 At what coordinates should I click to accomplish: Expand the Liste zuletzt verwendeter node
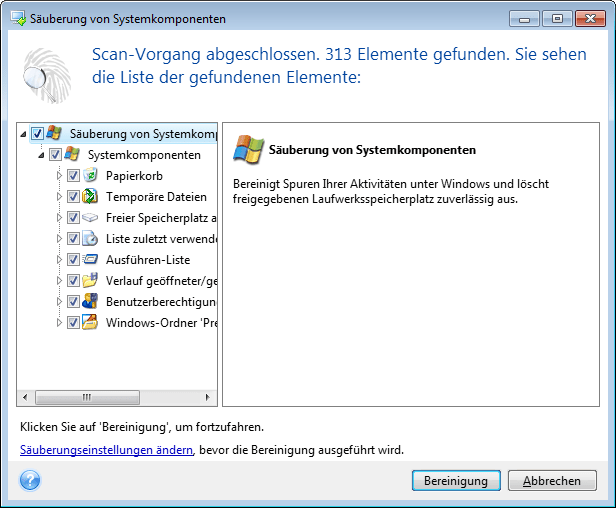59,239
